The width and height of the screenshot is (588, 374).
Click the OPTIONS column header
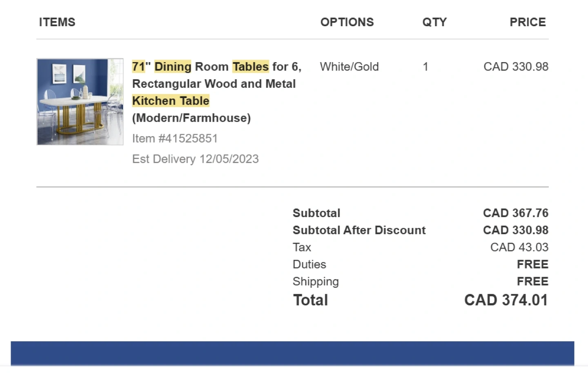[347, 22]
